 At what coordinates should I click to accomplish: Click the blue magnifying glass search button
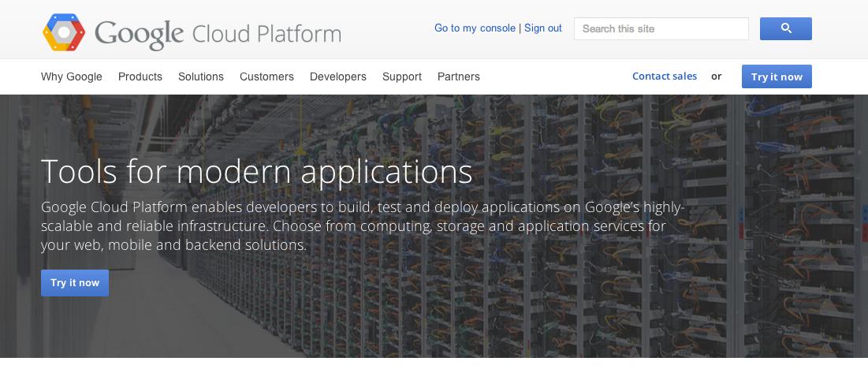pyautogui.click(x=785, y=29)
